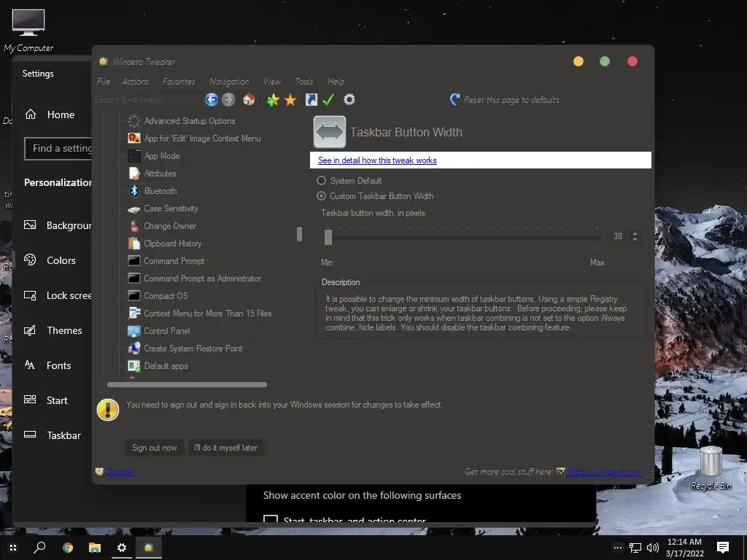This screenshot has height=560, width=747.
Task: Open the action center notification icon
Action: pyautogui.click(x=723, y=548)
